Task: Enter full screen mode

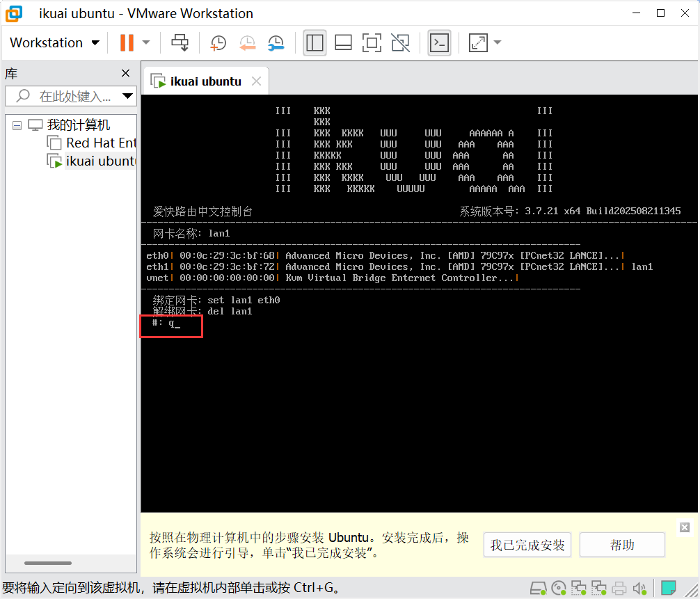Action: click(x=372, y=43)
